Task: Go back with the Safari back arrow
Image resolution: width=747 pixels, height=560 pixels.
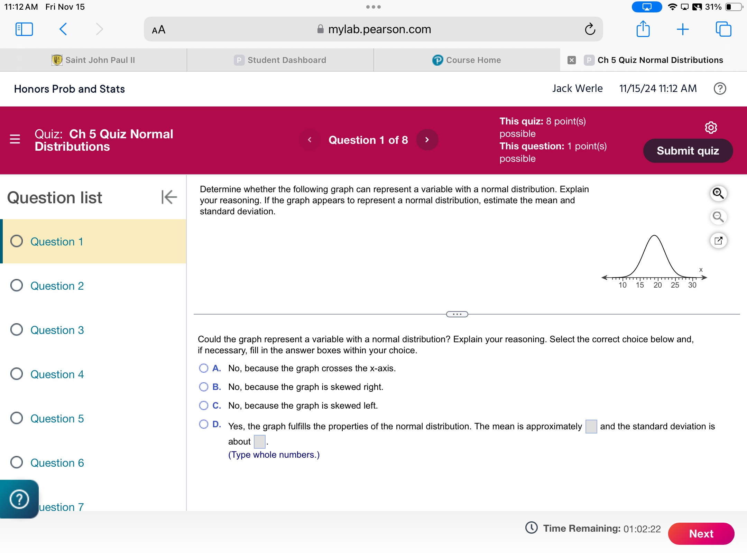Action: pyautogui.click(x=63, y=29)
